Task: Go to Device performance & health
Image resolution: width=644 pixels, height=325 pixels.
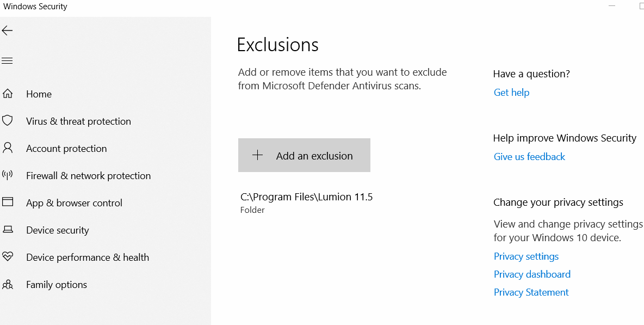Action: click(x=88, y=257)
